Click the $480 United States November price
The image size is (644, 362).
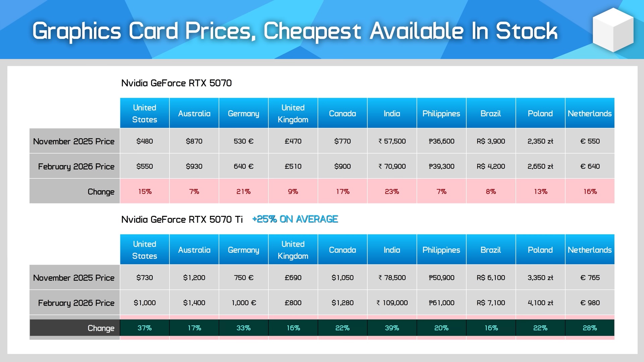145,141
